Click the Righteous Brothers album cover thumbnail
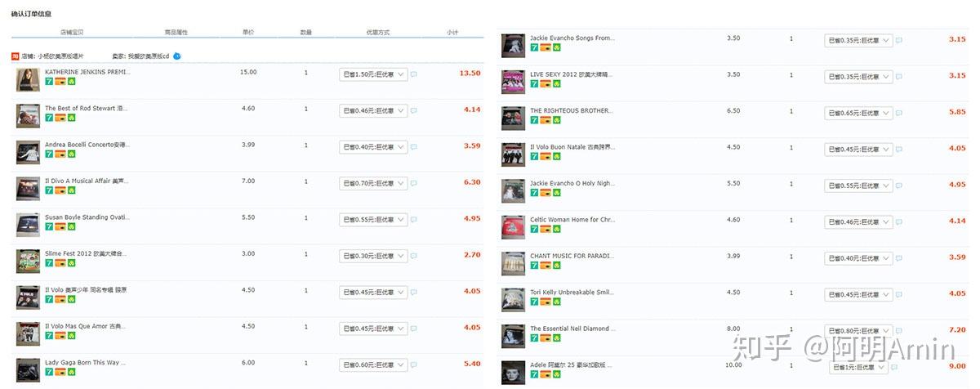This screenshot has height=389, width=980. click(x=513, y=117)
